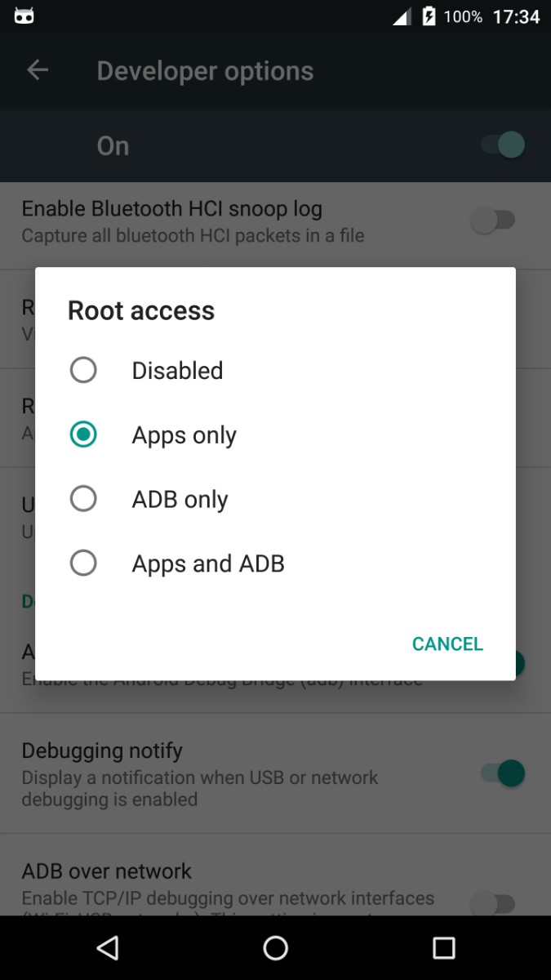
Task: Open recent apps with the square button
Action: [x=443, y=947]
